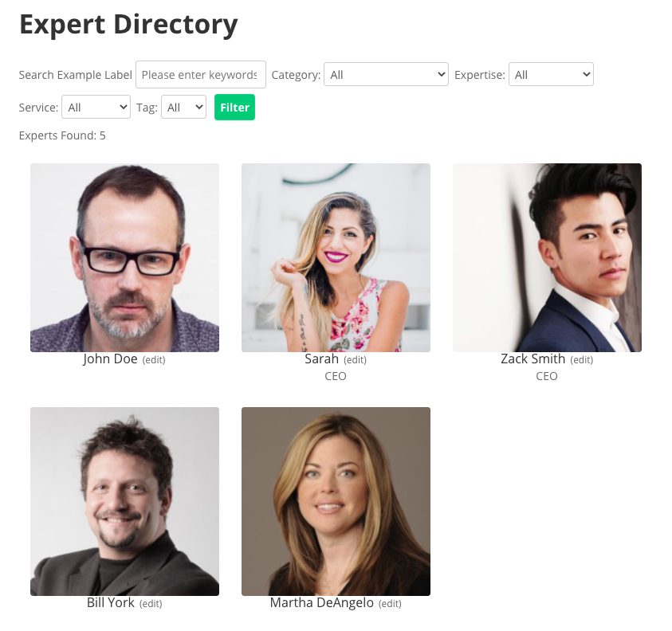This screenshot has height=631, width=672.
Task: Click the Bill York name link
Action: (x=111, y=603)
